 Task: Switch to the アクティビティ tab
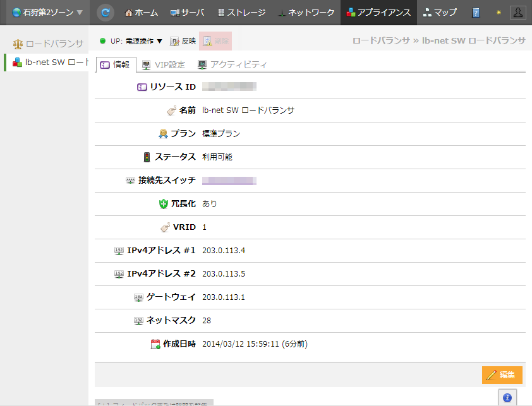pos(233,64)
